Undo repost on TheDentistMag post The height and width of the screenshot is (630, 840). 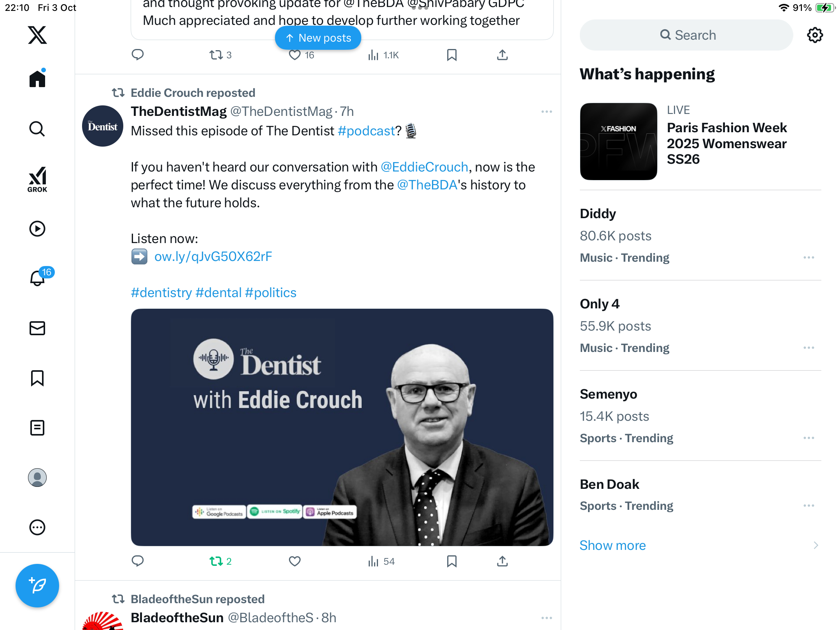coord(216,561)
